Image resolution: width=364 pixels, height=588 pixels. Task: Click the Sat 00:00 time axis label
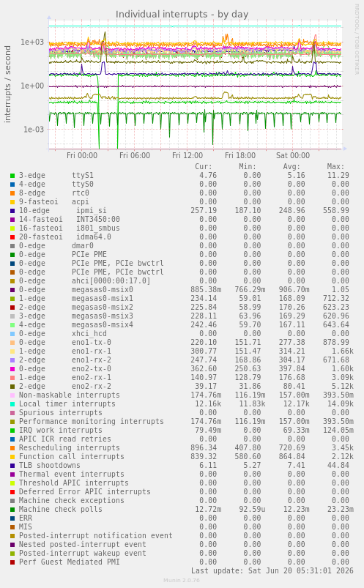pyautogui.click(x=293, y=155)
